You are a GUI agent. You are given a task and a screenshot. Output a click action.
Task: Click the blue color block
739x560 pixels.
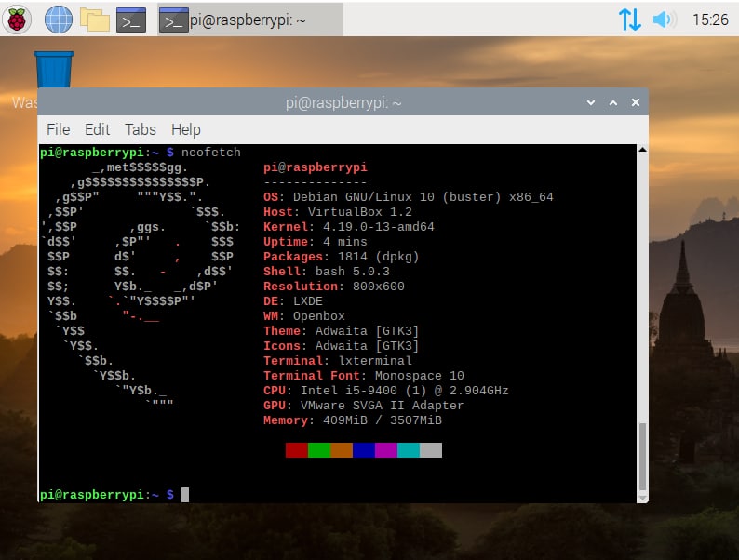coord(364,450)
